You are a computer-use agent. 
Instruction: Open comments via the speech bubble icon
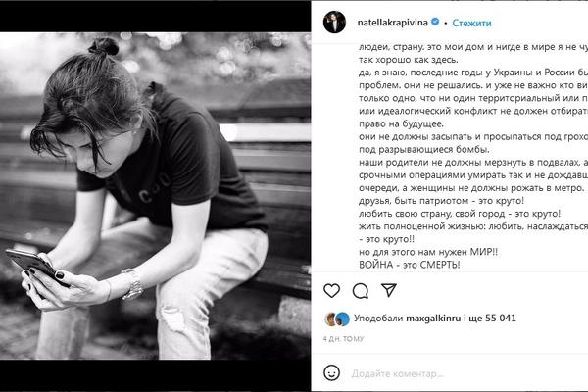tap(361, 291)
